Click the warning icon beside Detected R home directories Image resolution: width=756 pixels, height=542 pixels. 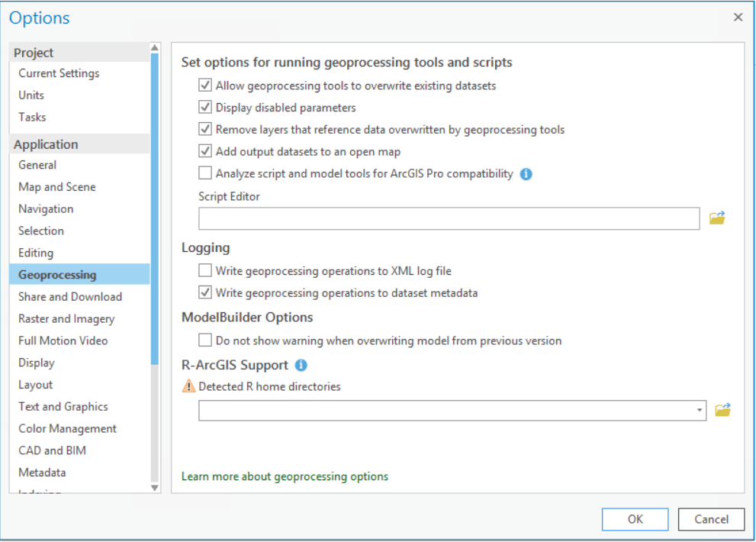click(x=189, y=386)
